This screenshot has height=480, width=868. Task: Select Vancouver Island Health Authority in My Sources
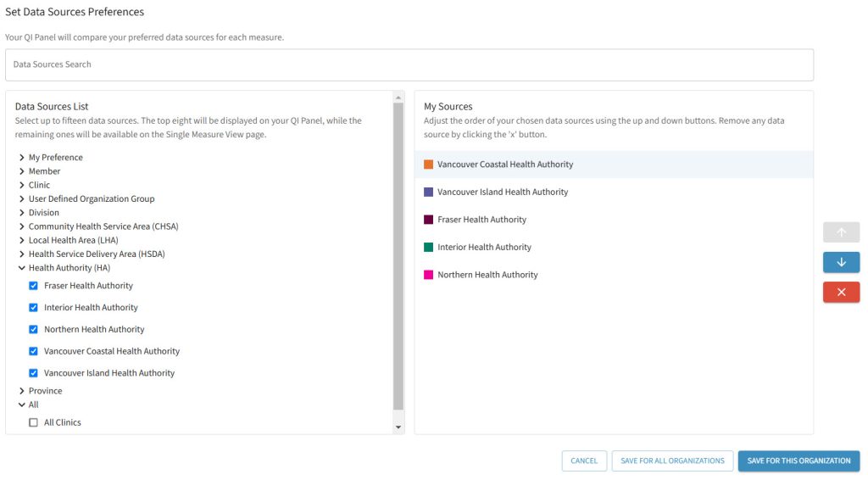tap(503, 193)
